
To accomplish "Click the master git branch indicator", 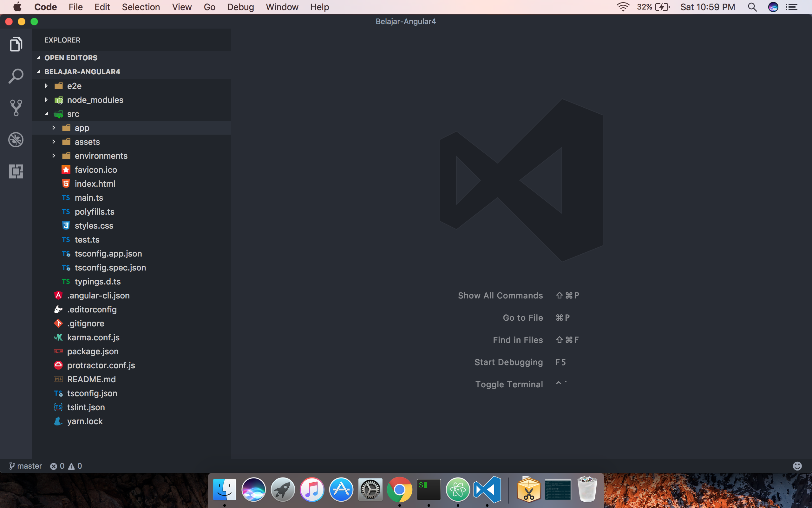I will 25,466.
